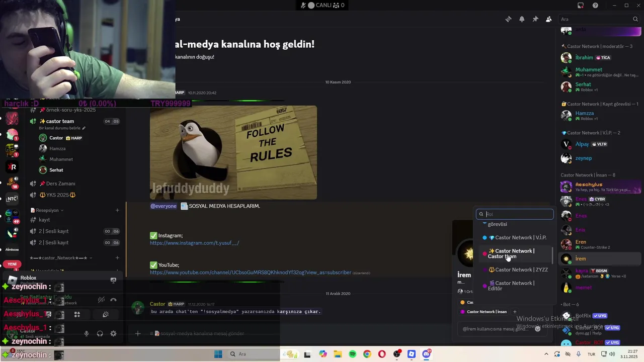Viewport: 644px width, 362px height.
Task: Open the NTC server icon
Action: click(x=12, y=199)
